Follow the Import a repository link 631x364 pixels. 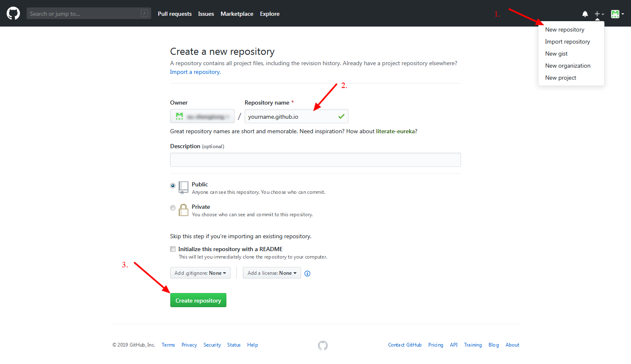pos(195,72)
